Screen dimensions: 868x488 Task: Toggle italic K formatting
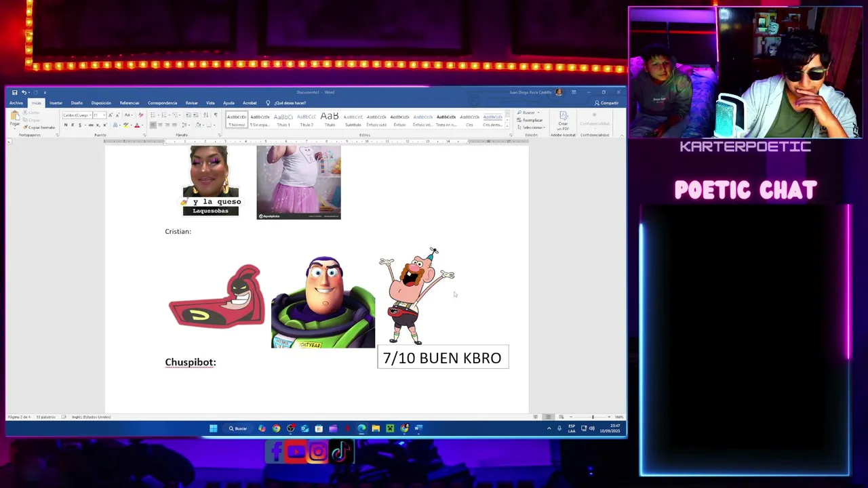(73, 125)
